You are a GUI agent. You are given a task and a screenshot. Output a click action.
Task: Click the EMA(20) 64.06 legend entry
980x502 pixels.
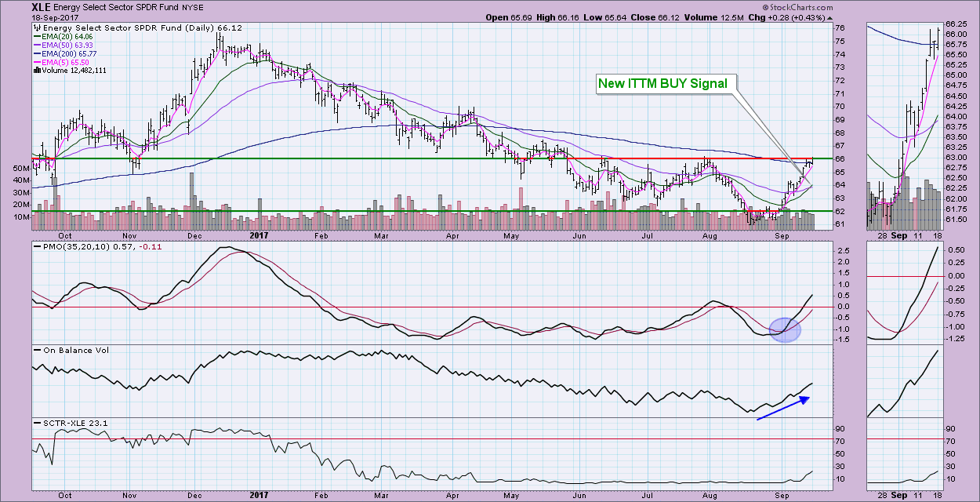pyautogui.click(x=68, y=37)
